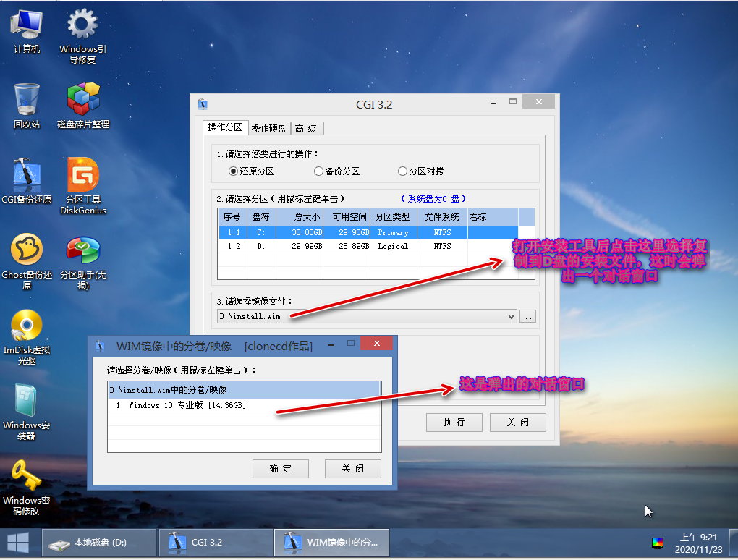Open the ImDisk虚拟光驱 desktop icon
The width and height of the screenshot is (738, 560).
[27, 326]
